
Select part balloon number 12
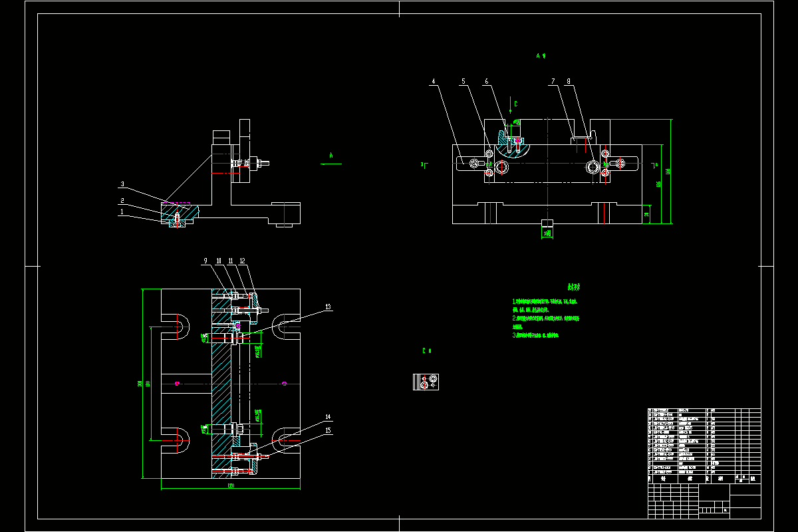[243, 261]
